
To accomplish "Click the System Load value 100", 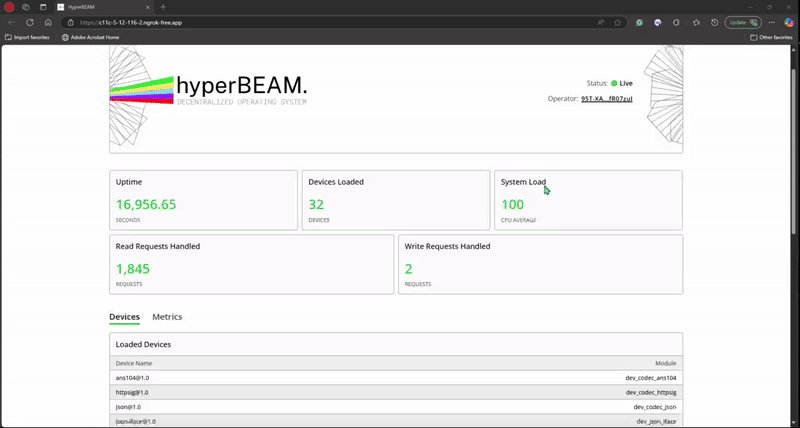I will click(513, 205).
